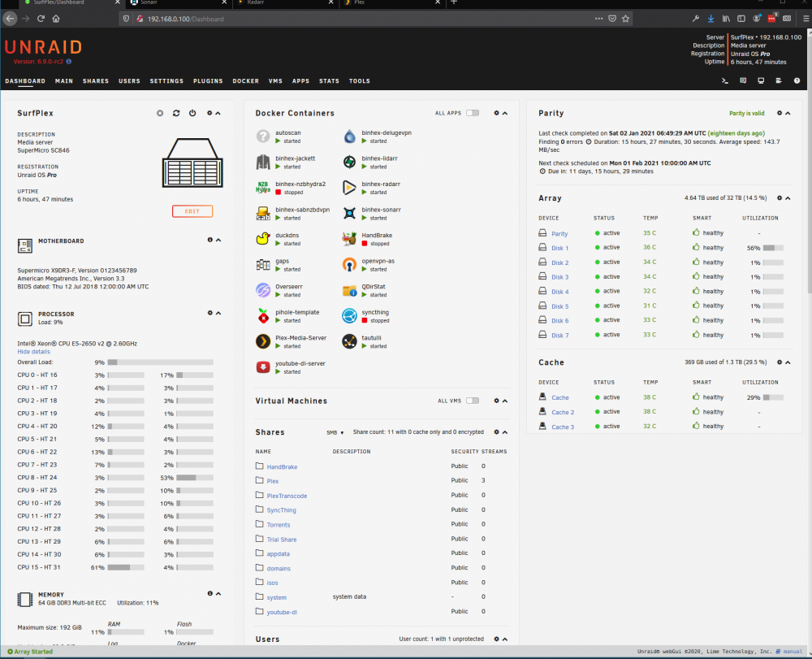The width and height of the screenshot is (812, 659).
Task: Click the binhex-jackett container icon
Action: pos(263,163)
